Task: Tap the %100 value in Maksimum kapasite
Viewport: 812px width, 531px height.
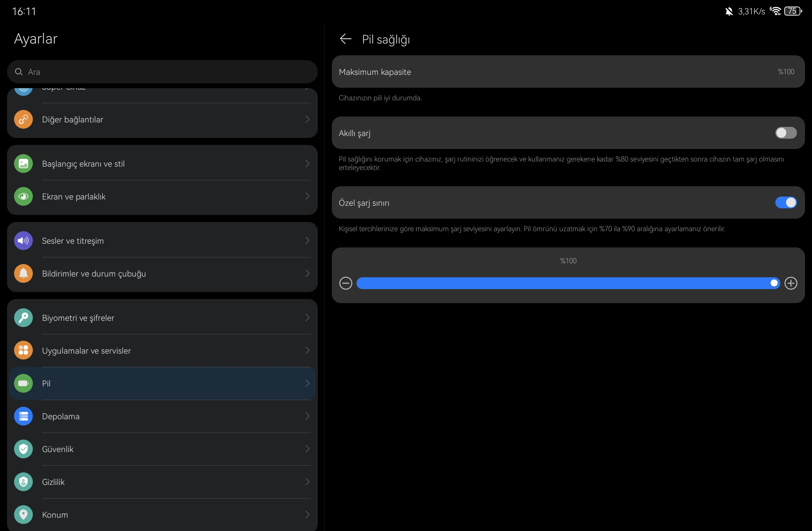Action: click(786, 72)
